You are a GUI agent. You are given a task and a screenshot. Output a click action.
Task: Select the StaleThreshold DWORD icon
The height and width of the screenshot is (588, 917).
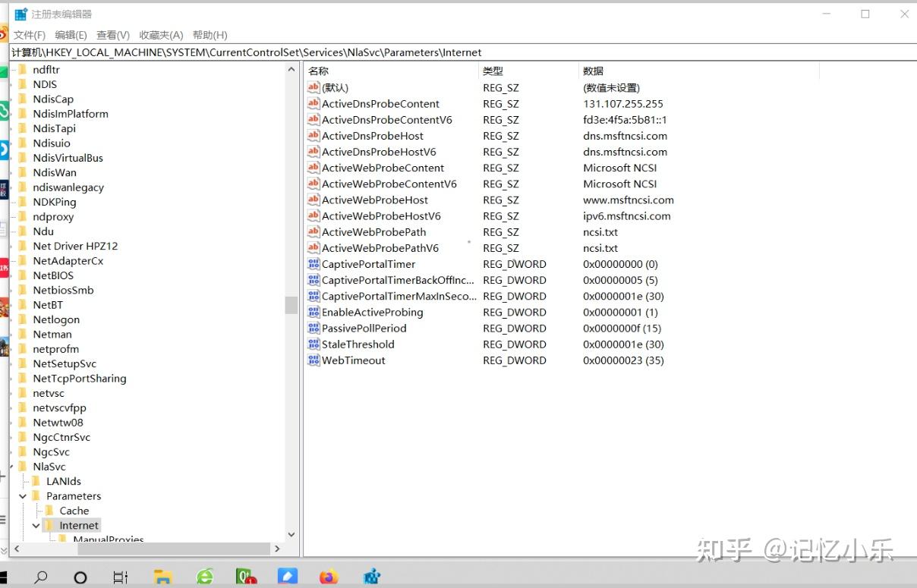314,344
